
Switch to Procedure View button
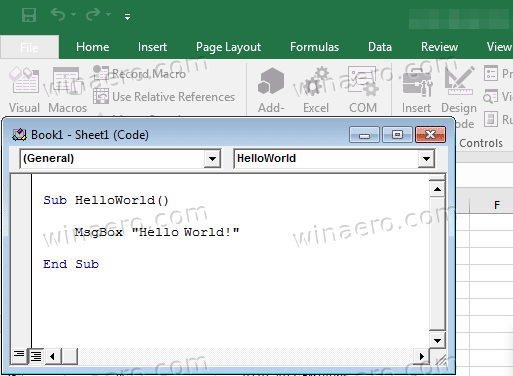click(x=19, y=356)
